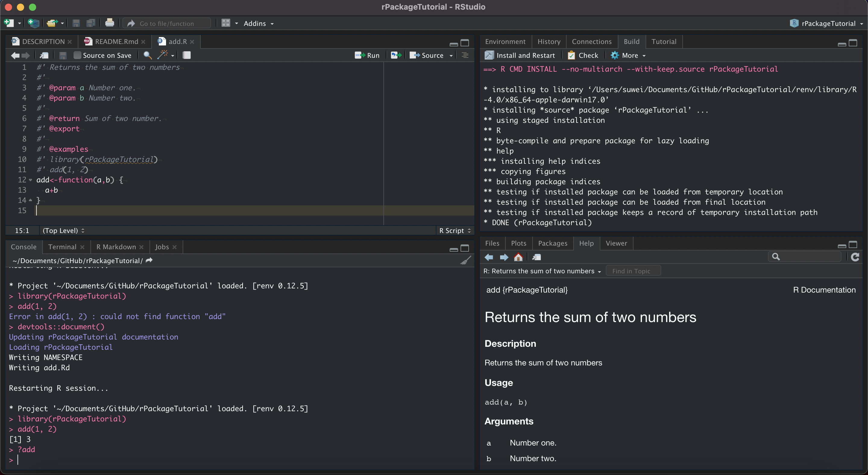
Task: Open the Source dropdown menu
Action: click(451, 55)
